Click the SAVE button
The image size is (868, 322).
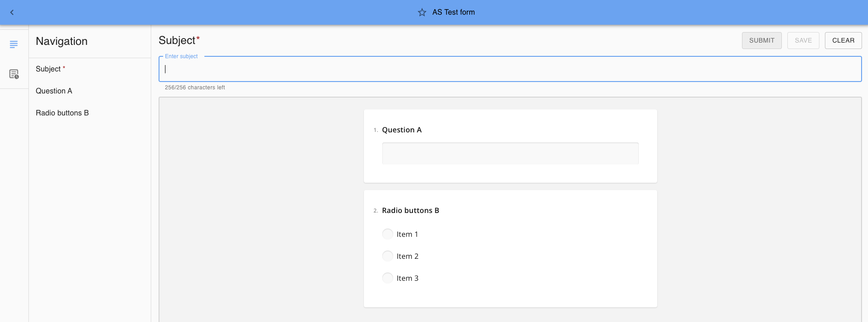coord(803,40)
